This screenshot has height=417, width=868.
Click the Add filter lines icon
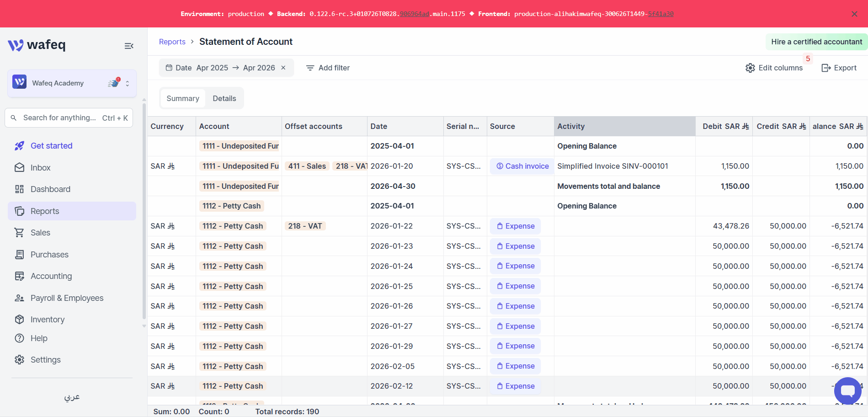tap(310, 68)
